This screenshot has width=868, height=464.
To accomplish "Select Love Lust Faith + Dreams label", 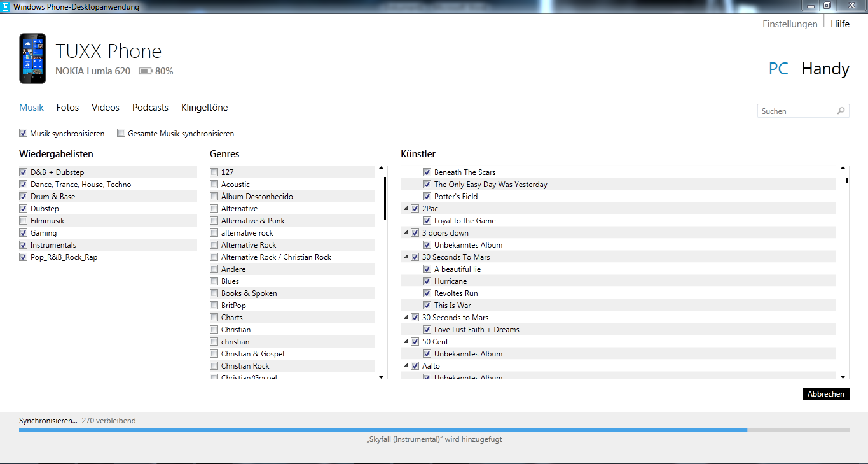I will [477, 330].
